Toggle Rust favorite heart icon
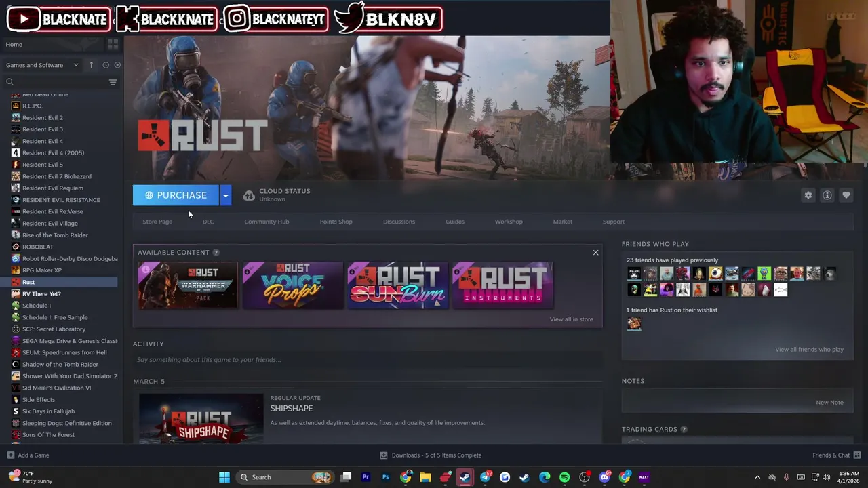The image size is (868, 488). coord(846,195)
